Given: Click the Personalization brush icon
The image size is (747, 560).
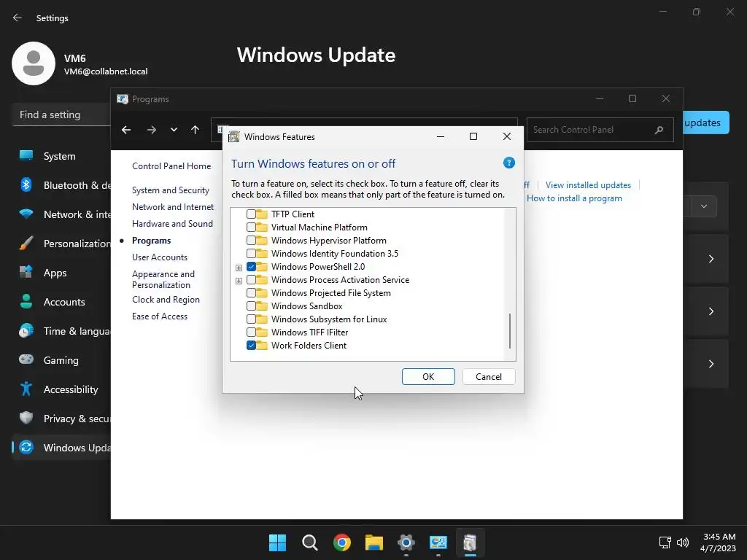Looking at the screenshot, I should [26, 243].
